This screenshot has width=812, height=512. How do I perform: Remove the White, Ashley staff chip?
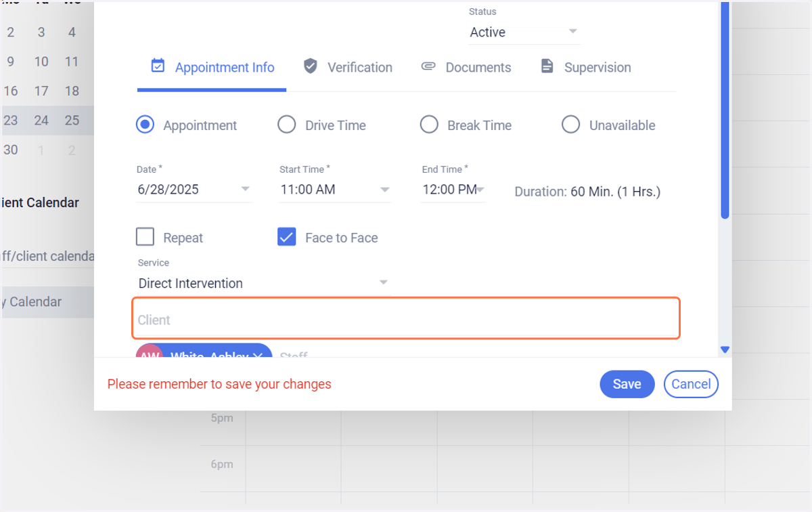pyautogui.click(x=257, y=355)
